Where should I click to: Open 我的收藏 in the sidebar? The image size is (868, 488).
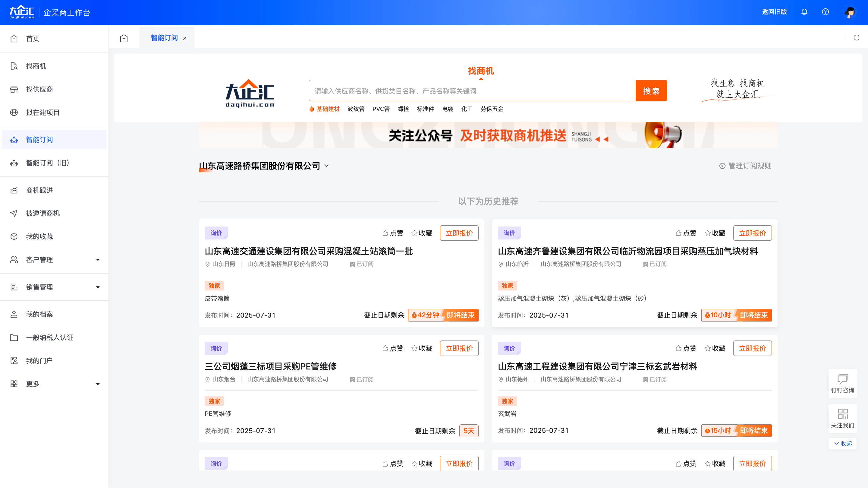click(x=54, y=237)
